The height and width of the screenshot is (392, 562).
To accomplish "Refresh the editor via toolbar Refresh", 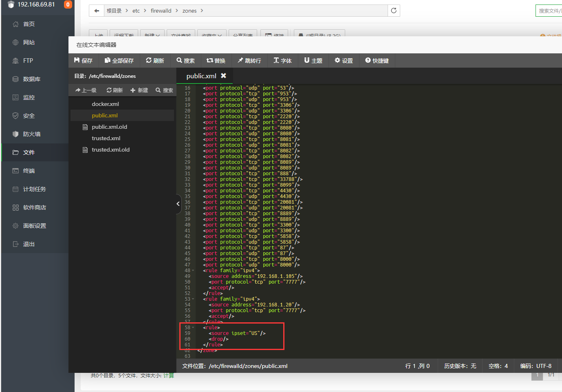I will point(155,61).
